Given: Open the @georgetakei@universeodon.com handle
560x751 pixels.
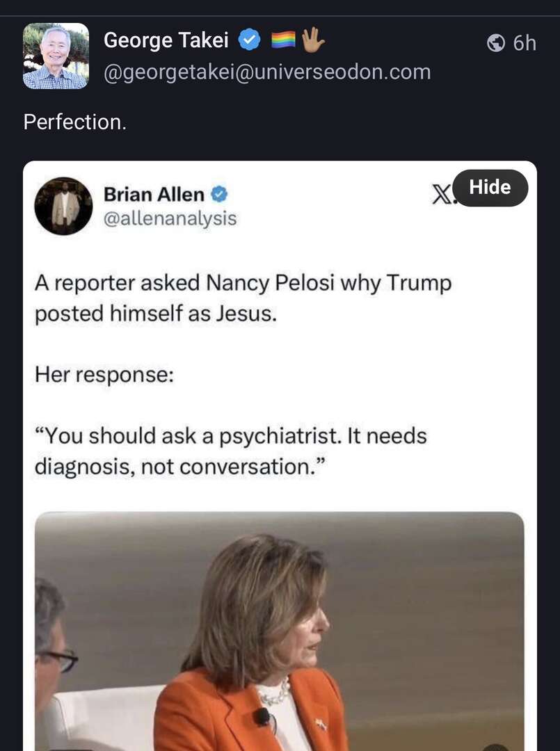Looking at the screenshot, I should [266, 72].
